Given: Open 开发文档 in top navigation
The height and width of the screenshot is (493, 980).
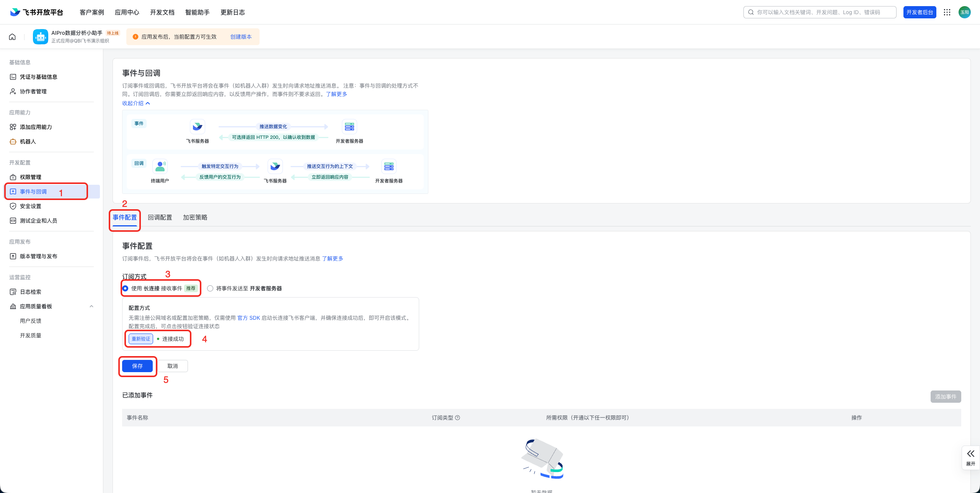Looking at the screenshot, I should [162, 12].
